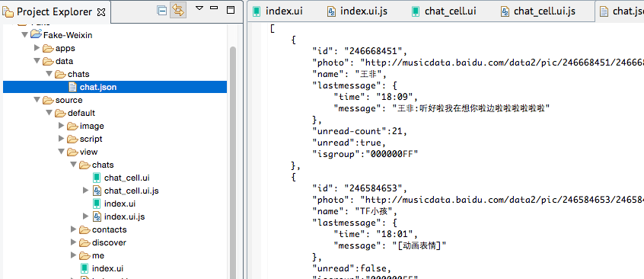Click the "unread":false line
Screen dimensions: 644x279
(x=352, y=269)
